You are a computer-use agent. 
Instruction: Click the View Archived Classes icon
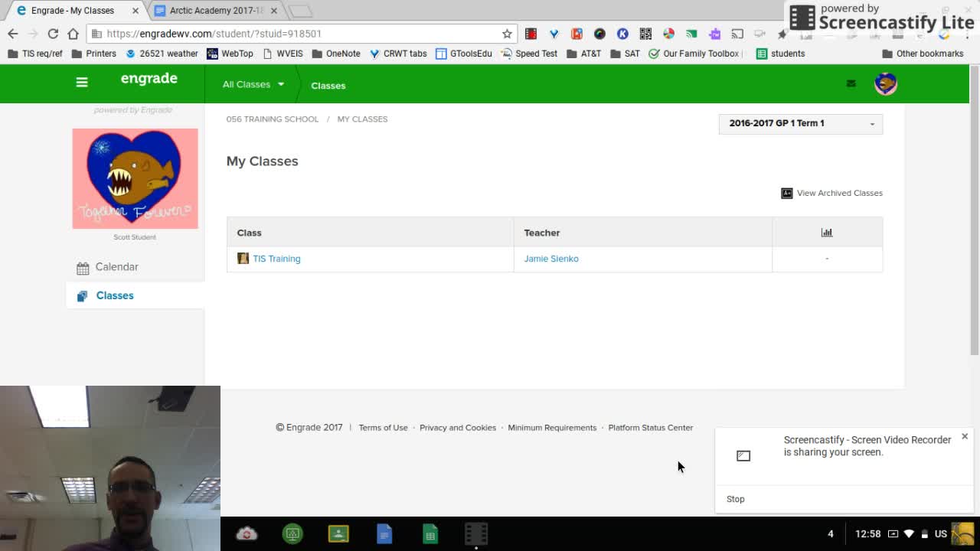(786, 193)
